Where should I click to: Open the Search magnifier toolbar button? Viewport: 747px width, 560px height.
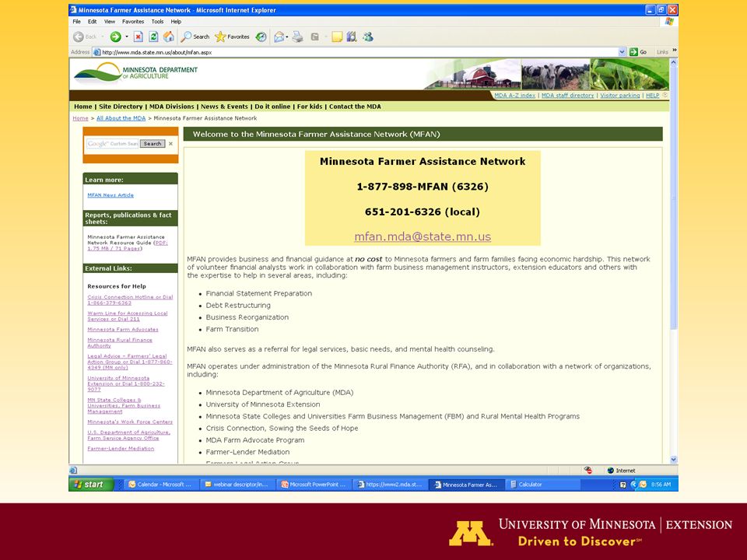coord(195,37)
